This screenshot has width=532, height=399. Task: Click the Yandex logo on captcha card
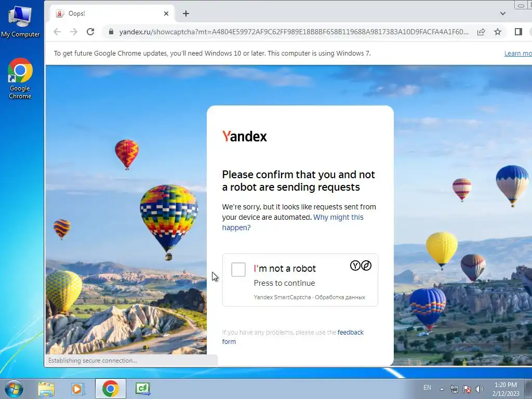(x=245, y=137)
